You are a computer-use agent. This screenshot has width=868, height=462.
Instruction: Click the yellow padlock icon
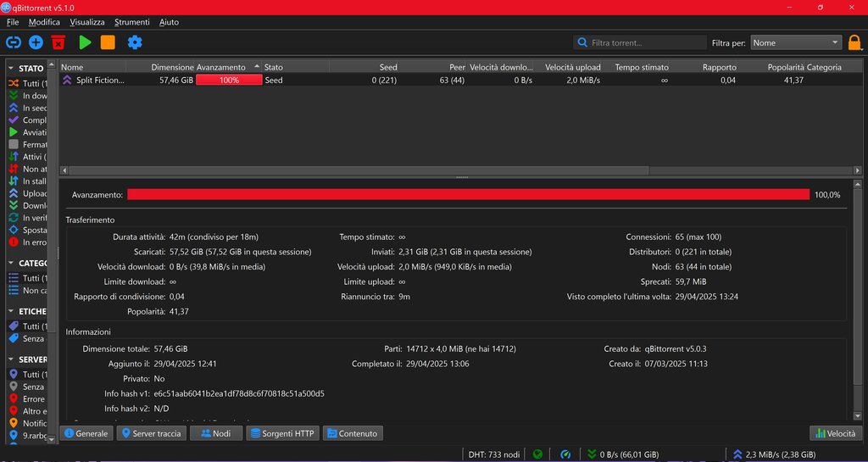pyautogui.click(x=854, y=42)
